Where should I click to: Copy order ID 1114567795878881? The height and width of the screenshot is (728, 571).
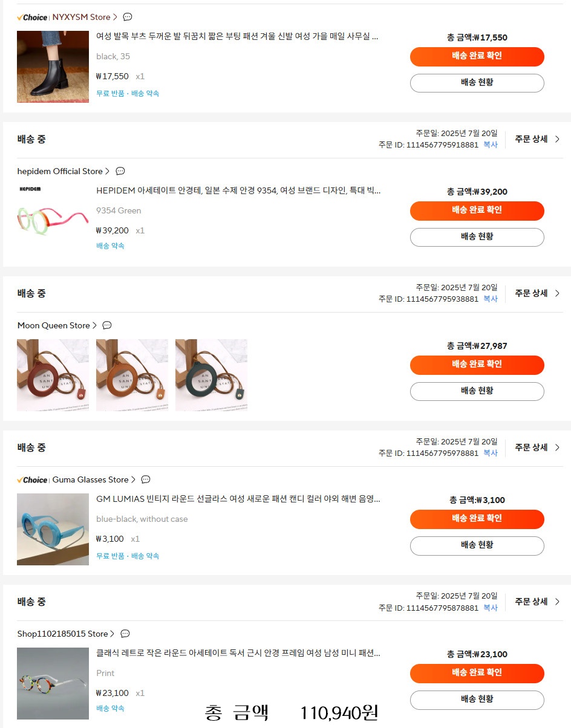pos(491,608)
